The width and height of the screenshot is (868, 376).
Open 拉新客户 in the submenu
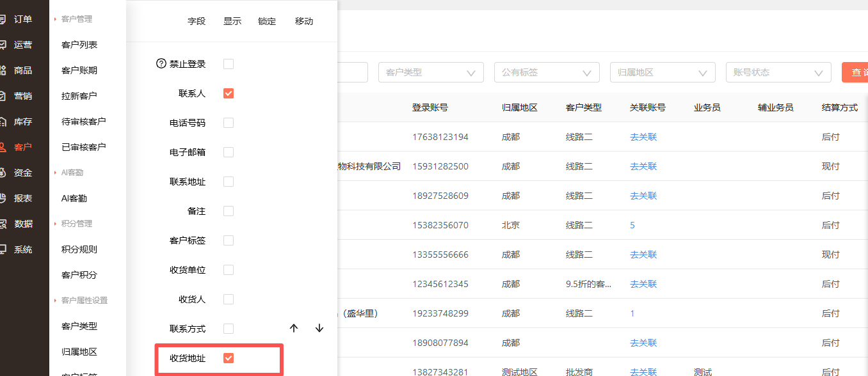point(79,96)
